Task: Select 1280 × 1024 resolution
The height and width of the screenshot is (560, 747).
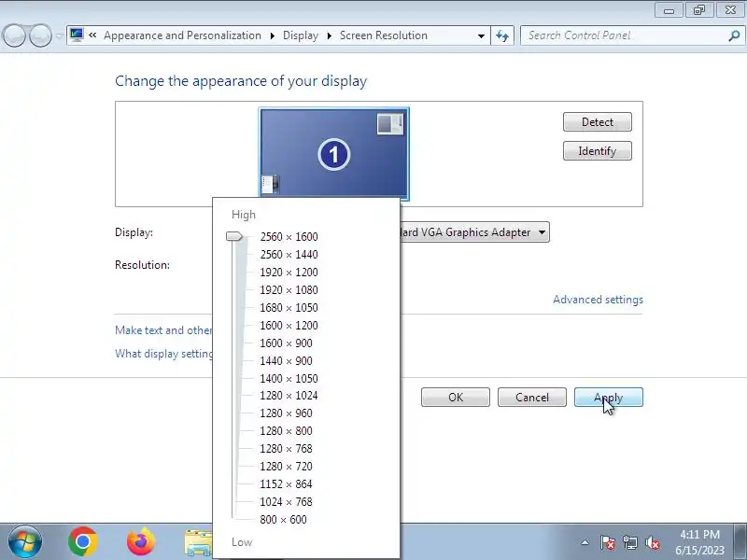Action: pos(289,395)
